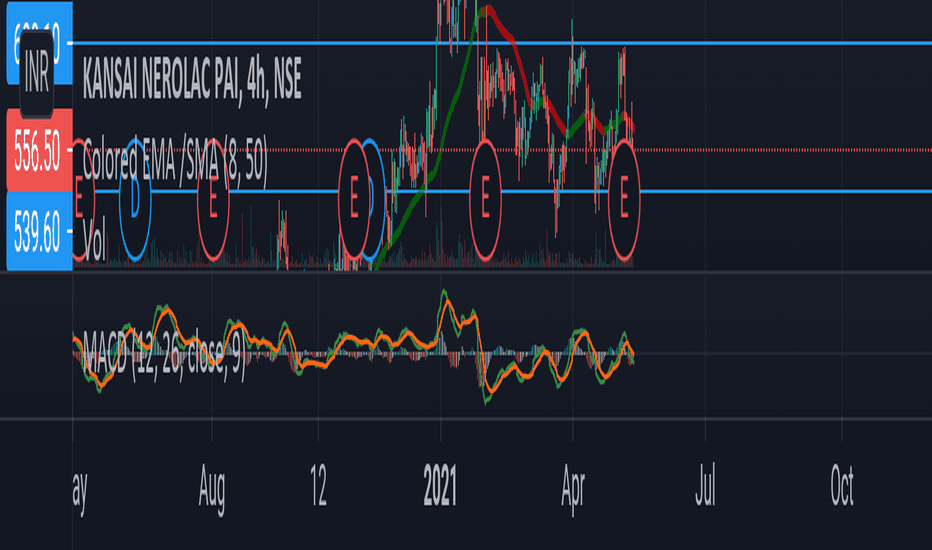Click the Jul label on time axis
The width and height of the screenshot is (932, 550).
pyautogui.click(x=705, y=486)
